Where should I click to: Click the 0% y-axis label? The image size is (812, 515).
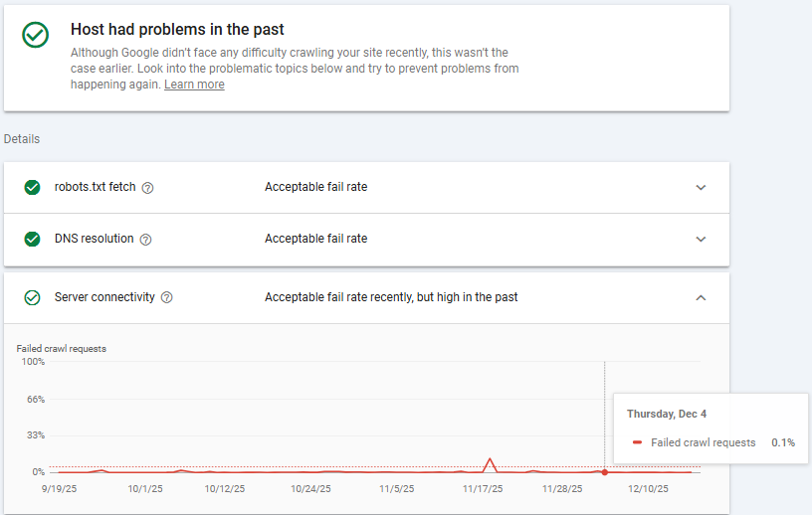[39, 472]
